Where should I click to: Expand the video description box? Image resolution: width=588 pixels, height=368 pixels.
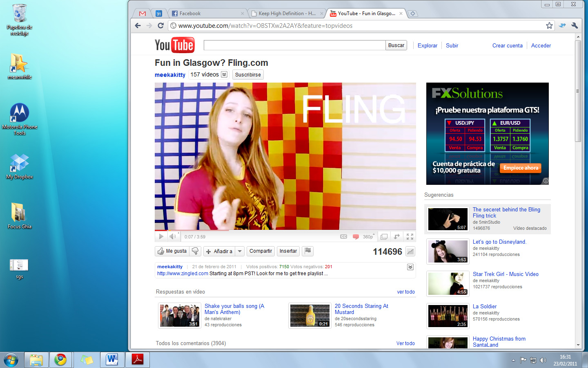pyautogui.click(x=410, y=267)
